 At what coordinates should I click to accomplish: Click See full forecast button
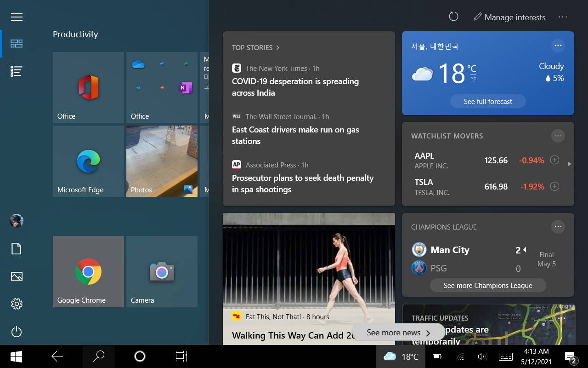click(488, 101)
